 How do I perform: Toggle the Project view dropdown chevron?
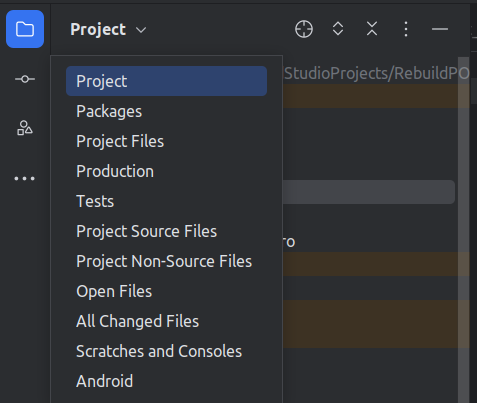141,30
